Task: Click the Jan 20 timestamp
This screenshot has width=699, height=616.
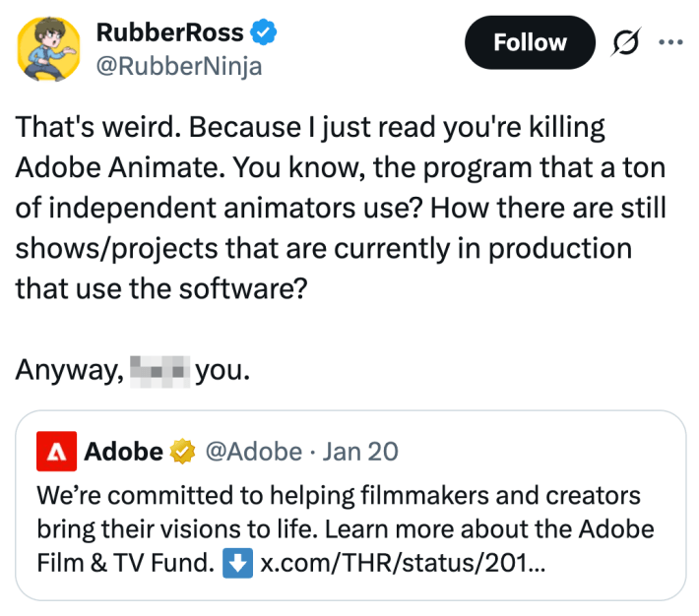Action: click(x=360, y=452)
